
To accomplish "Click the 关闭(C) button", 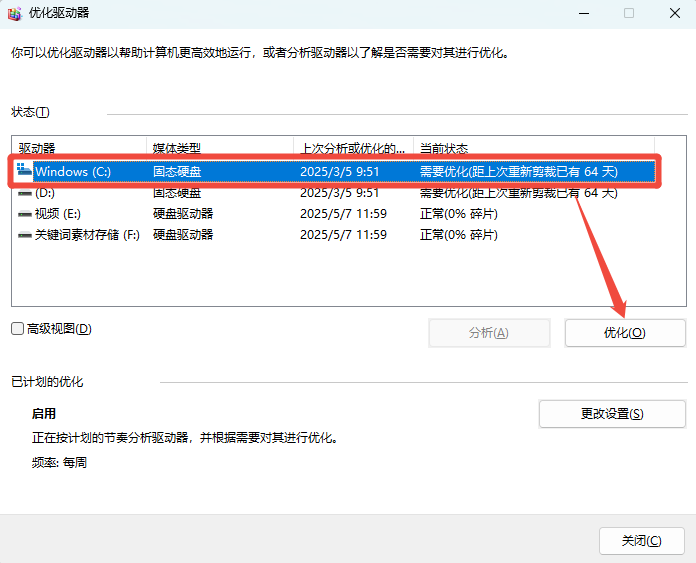I will point(641,541).
